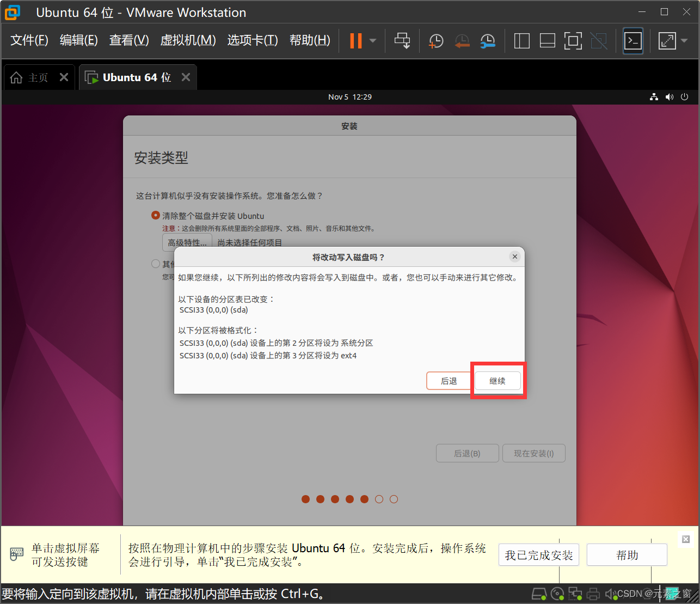
Task: Click SCSI33 (0,0,0) (sda) partition table entry
Action: tap(214, 310)
